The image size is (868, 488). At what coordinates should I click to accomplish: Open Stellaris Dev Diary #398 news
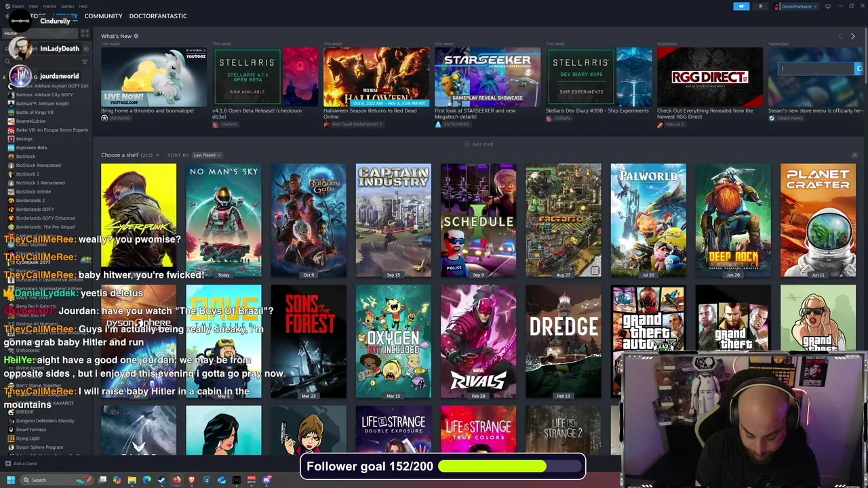click(x=599, y=77)
